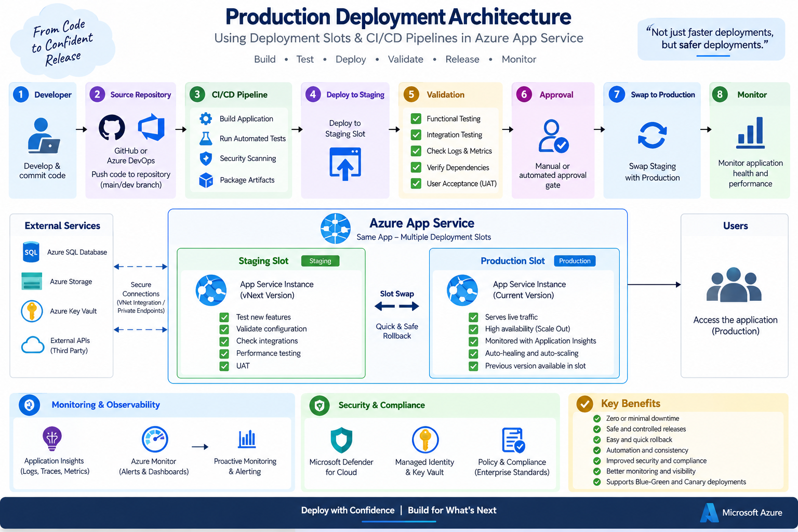Click the CI/CD Pipeline step heading
Image resolution: width=798 pixels, height=532 pixels.
point(240,95)
